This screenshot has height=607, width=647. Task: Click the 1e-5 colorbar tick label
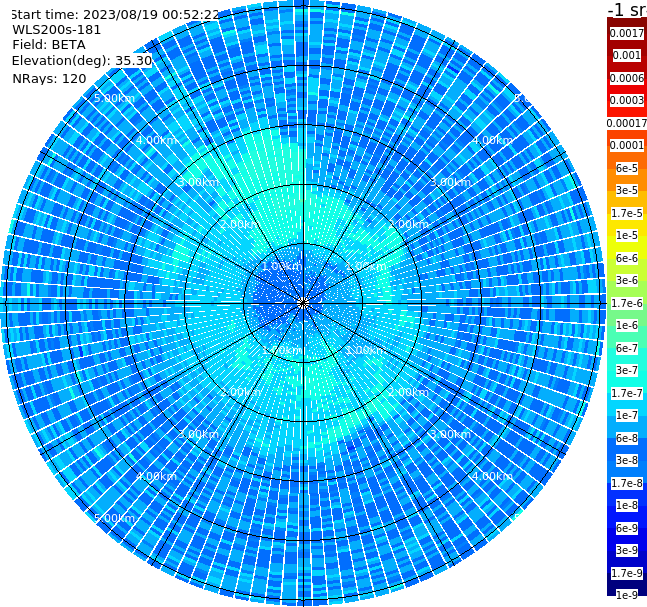627,235
